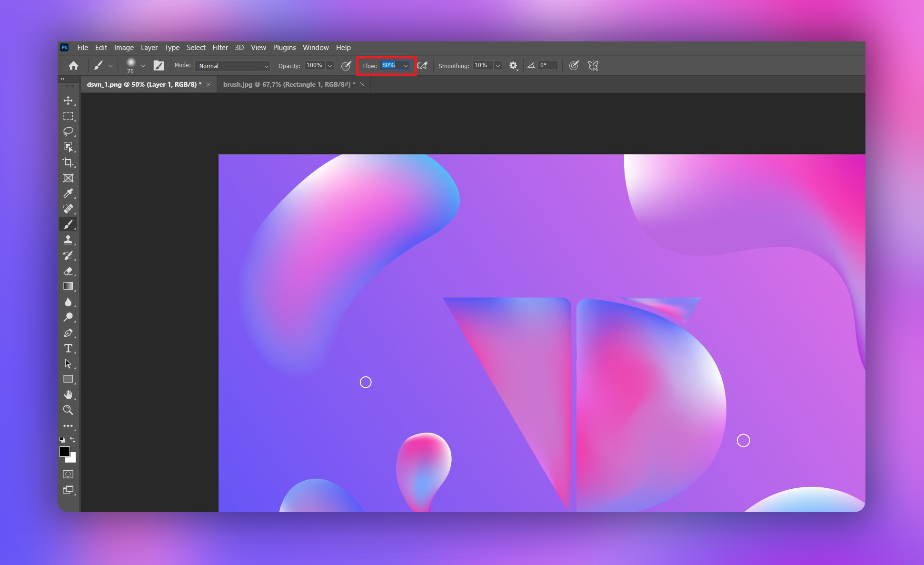Click the white background color swatch
The height and width of the screenshot is (565, 924).
pos(73,459)
